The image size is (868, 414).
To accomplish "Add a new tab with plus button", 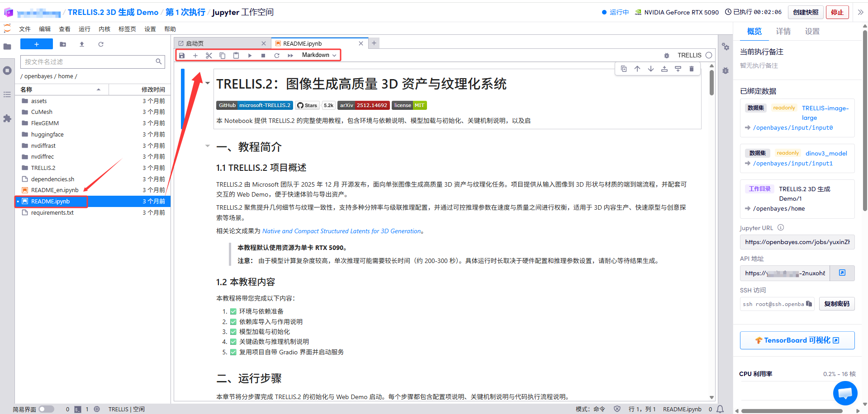I will pyautogui.click(x=374, y=43).
